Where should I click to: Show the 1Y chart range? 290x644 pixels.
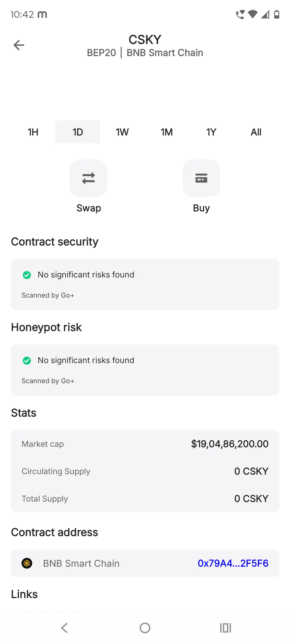click(211, 132)
